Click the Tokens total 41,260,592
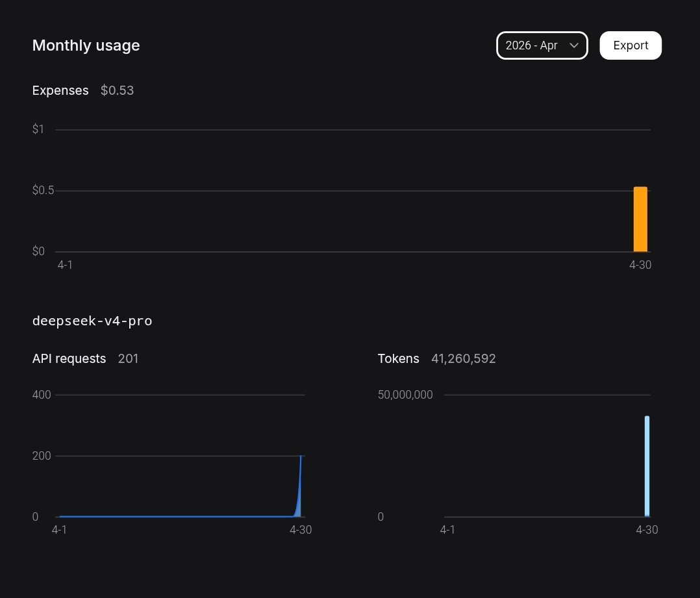 tap(464, 359)
